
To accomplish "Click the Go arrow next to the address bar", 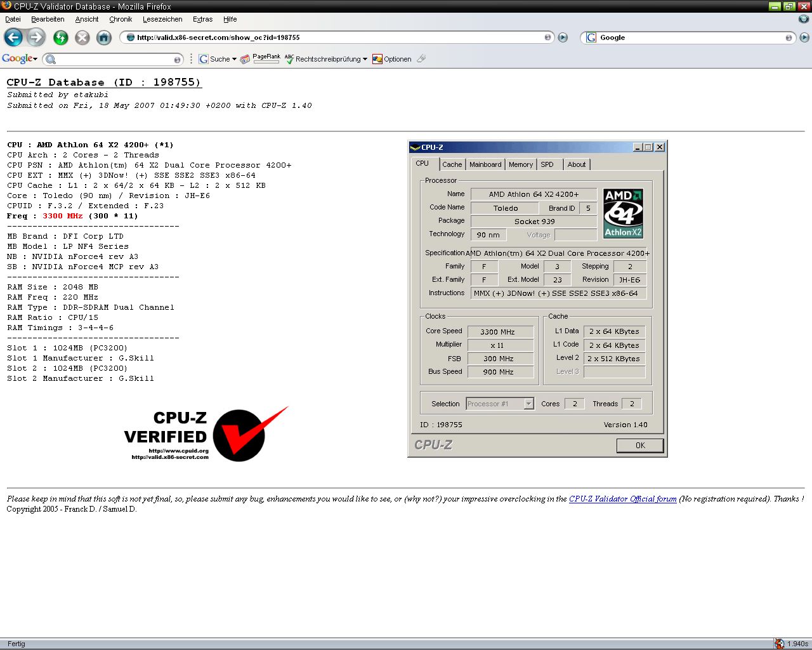I will [563, 37].
